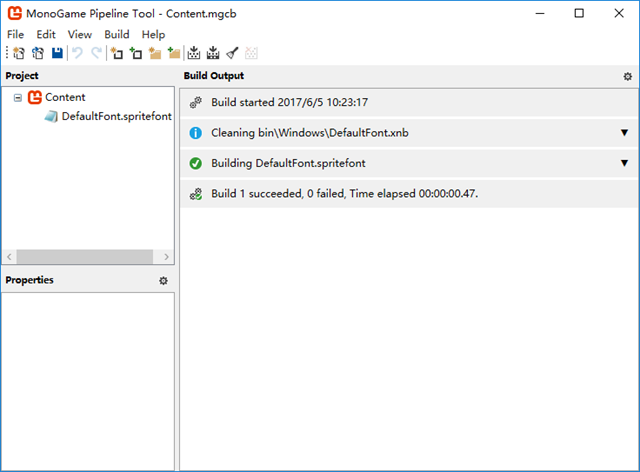Open the Build menu
This screenshot has width=640, height=472.
pyautogui.click(x=116, y=34)
